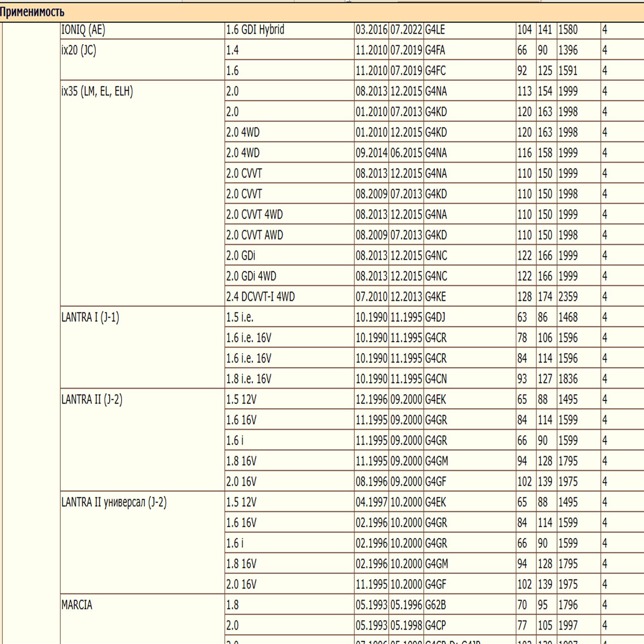Select the MARCIA model cell
The height and width of the screenshot is (644, 644).
pos(77,605)
